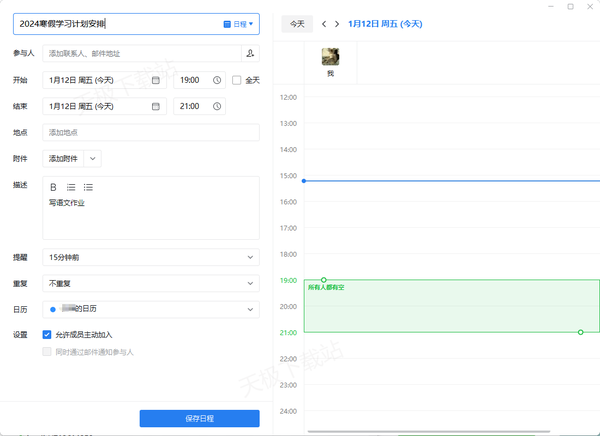Click the 保存日程 save button

tap(199, 418)
